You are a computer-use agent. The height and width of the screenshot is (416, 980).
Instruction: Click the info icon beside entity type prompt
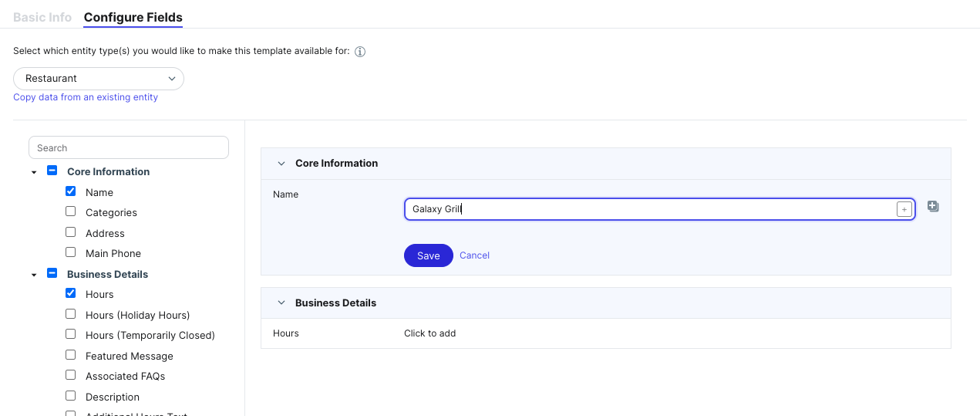click(x=359, y=52)
